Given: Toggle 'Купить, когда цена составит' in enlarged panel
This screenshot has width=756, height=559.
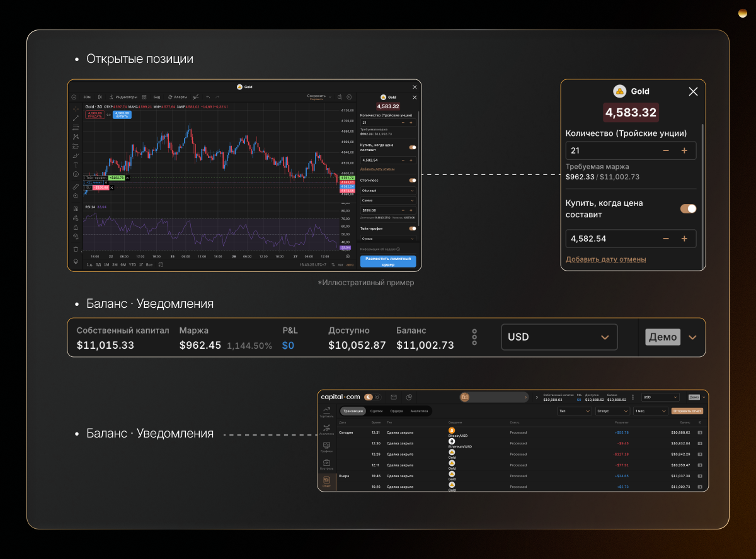Looking at the screenshot, I should [x=689, y=208].
